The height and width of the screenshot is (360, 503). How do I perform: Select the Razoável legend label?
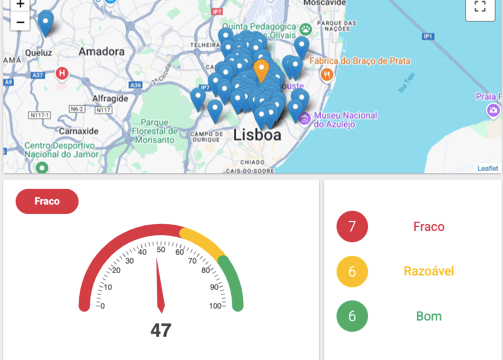[x=429, y=271]
